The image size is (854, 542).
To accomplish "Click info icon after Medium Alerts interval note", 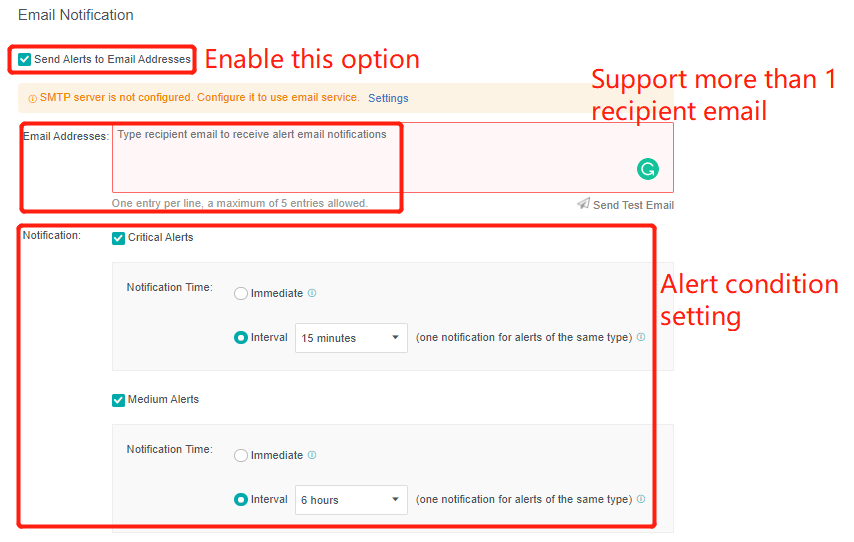I will tap(641, 500).
